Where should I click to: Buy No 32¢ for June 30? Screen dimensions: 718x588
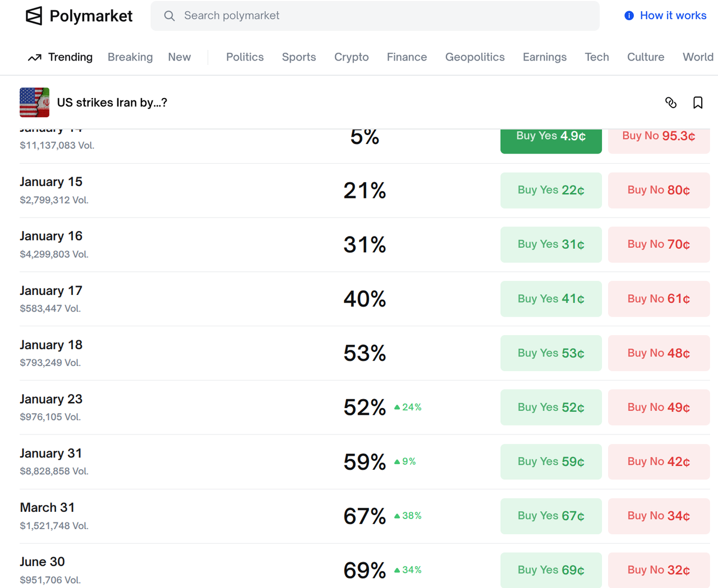coord(659,570)
